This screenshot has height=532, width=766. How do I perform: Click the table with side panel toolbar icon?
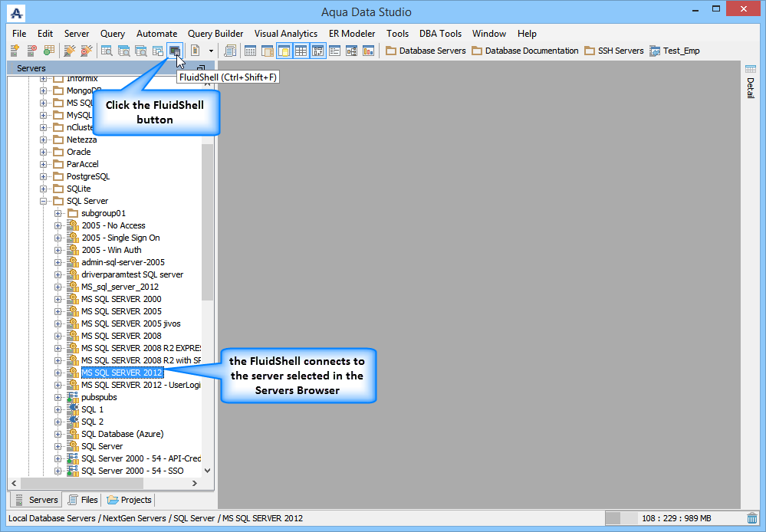coord(268,51)
